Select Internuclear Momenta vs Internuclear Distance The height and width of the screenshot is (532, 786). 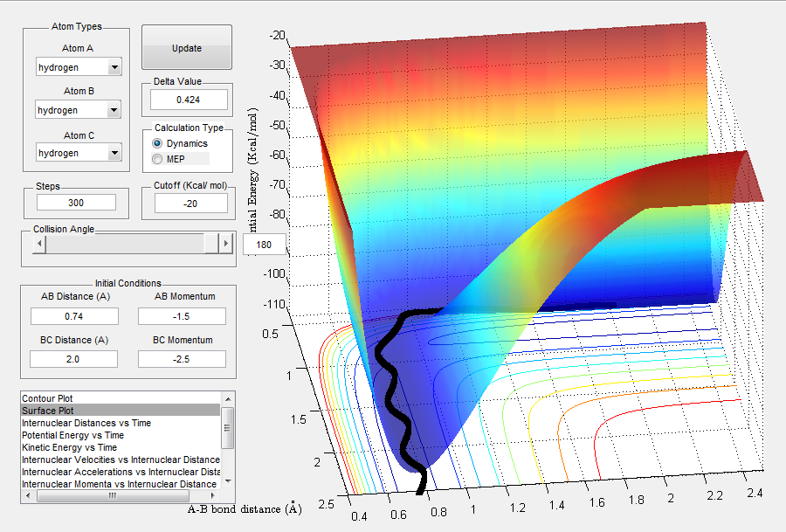click(x=121, y=484)
